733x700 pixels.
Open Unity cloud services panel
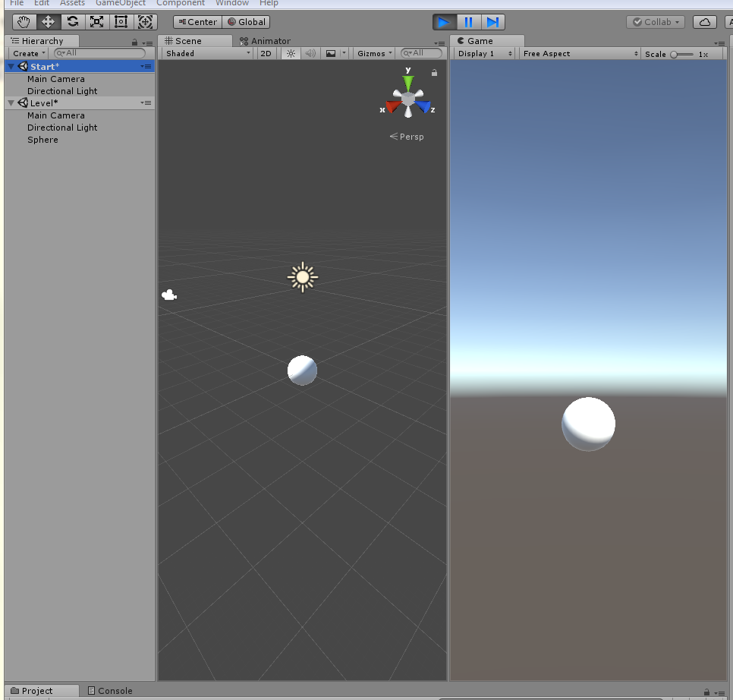[704, 22]
